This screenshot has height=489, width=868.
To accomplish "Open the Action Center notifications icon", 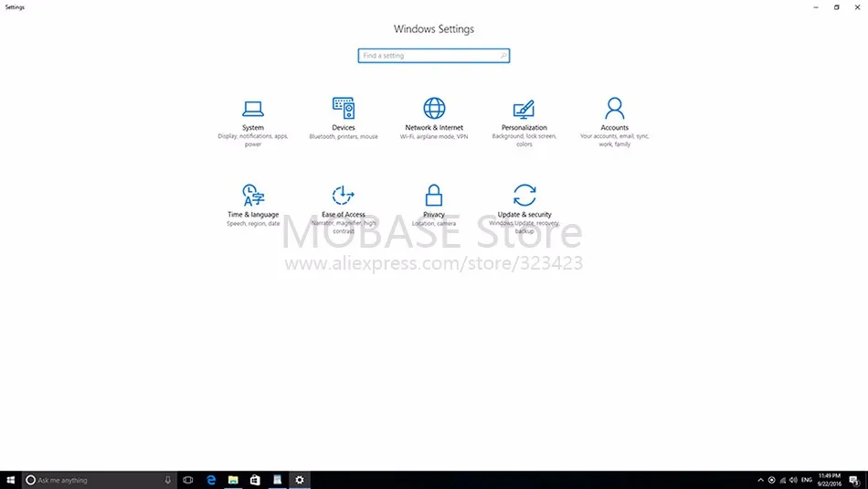I will tap(854, 480).
